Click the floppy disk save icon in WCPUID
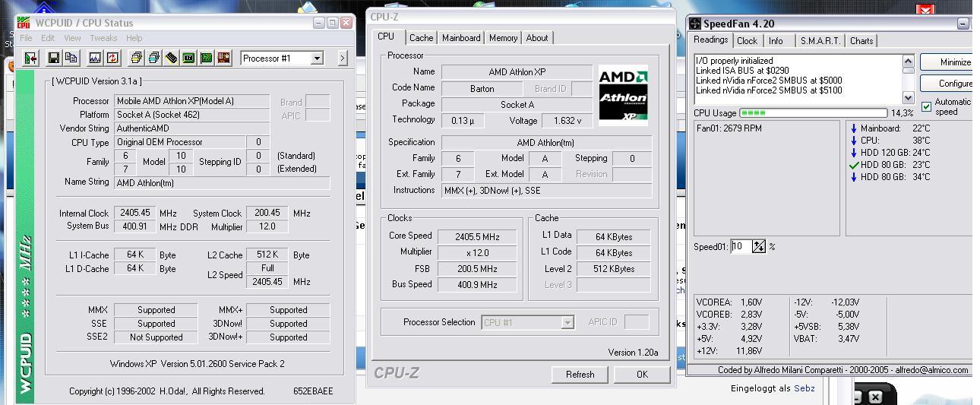This screenshot has height=405, width=980. pyautogui.click(x=54, y=58)
